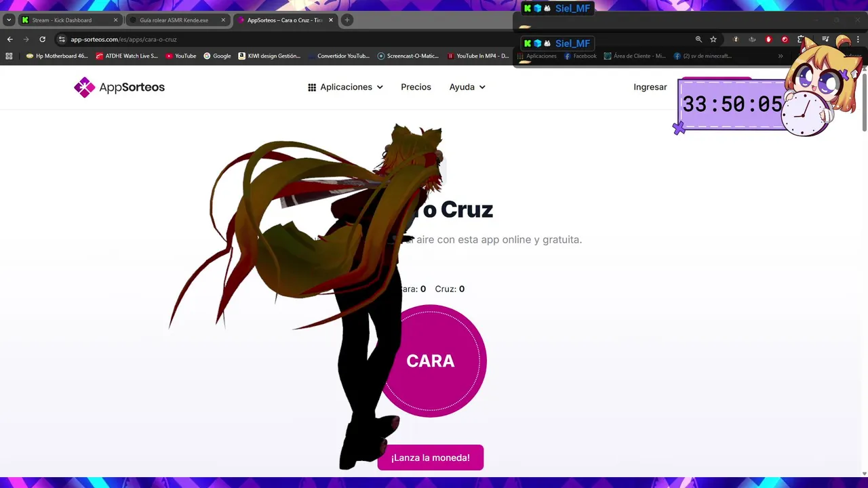Bookmark this page with star icon
This screenshot has width=868, height=488.
[x=713, y=39]
